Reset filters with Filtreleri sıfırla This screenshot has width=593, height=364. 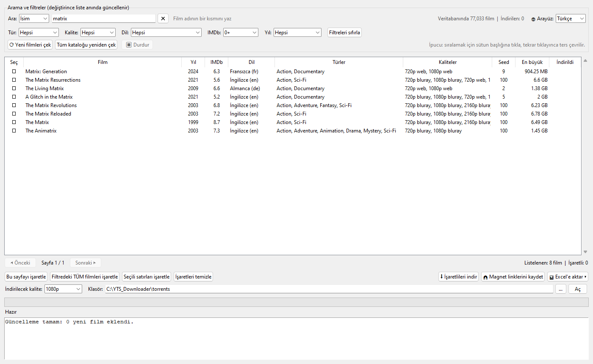pyautogui.click(x=344, y=33)
